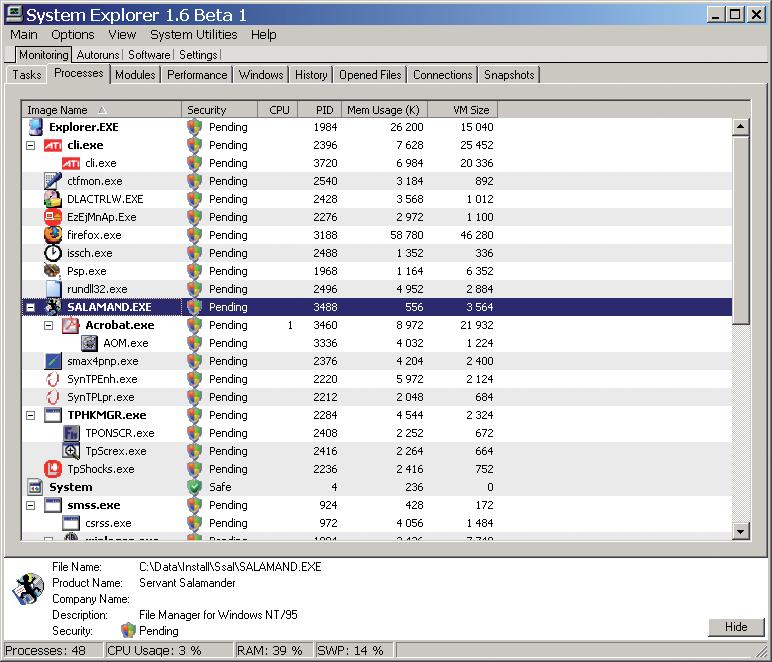
Task: Click the Pending shield icon for firefox.exe
Action: click(x=194, y=235)
